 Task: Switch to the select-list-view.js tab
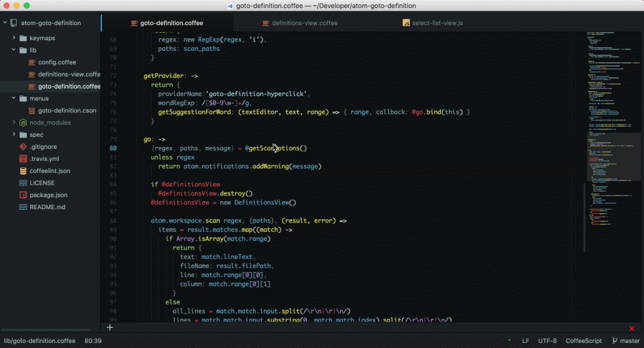pyautogui.click(x=437, y=23)
